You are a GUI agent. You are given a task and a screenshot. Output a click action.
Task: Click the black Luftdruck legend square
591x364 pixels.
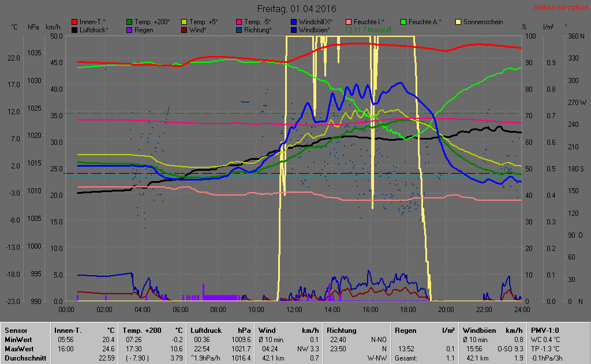[74, 30]
